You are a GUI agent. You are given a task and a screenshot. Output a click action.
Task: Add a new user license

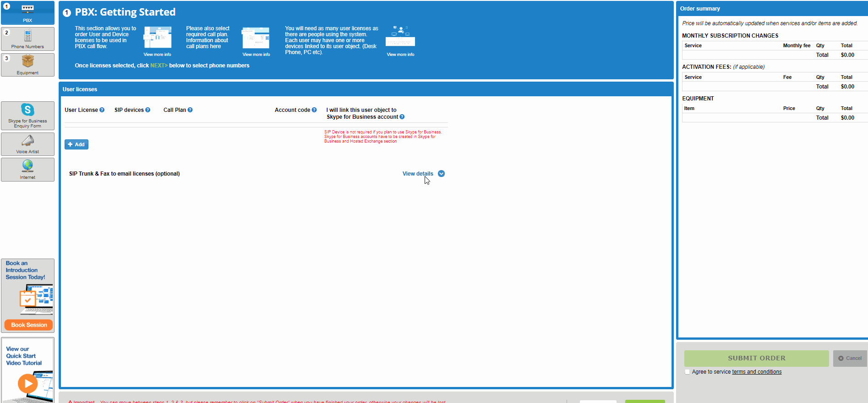pos(76,144)
